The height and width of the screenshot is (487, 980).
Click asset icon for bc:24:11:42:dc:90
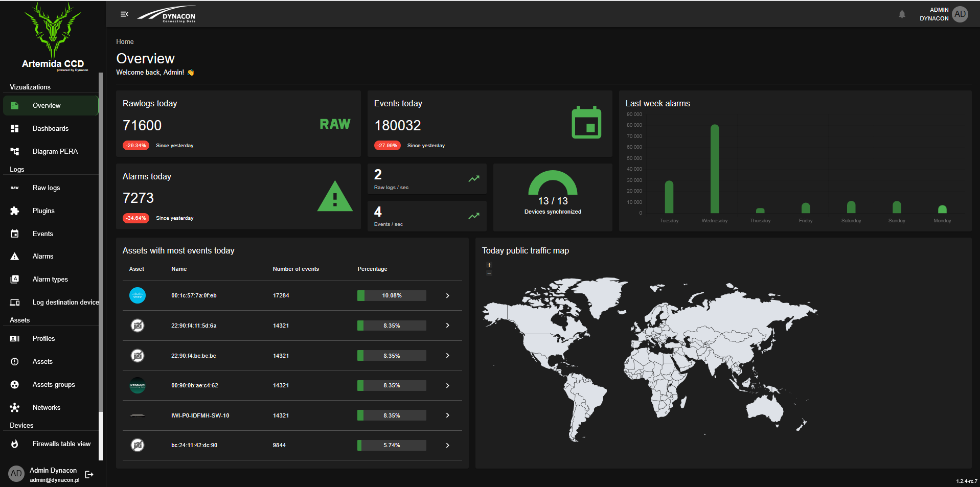coord(138,445)
